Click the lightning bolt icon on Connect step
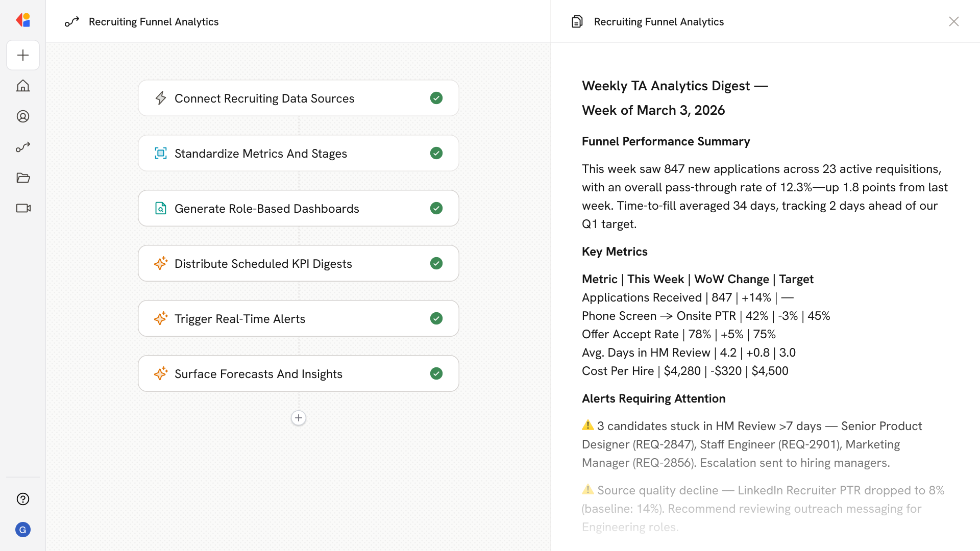Screen dimensions: 980x551 click(x=161, y=98)
